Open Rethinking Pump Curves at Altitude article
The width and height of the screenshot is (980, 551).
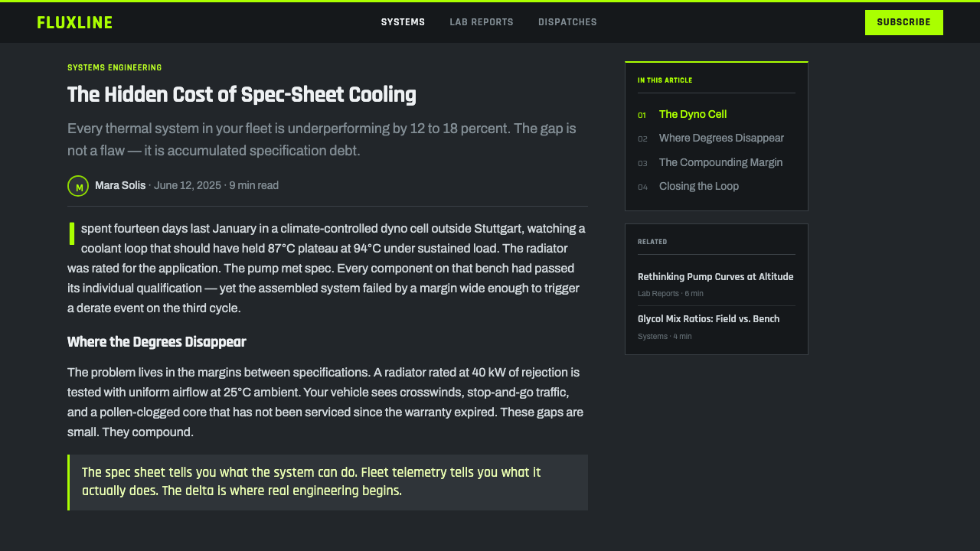tap(716, 277)
